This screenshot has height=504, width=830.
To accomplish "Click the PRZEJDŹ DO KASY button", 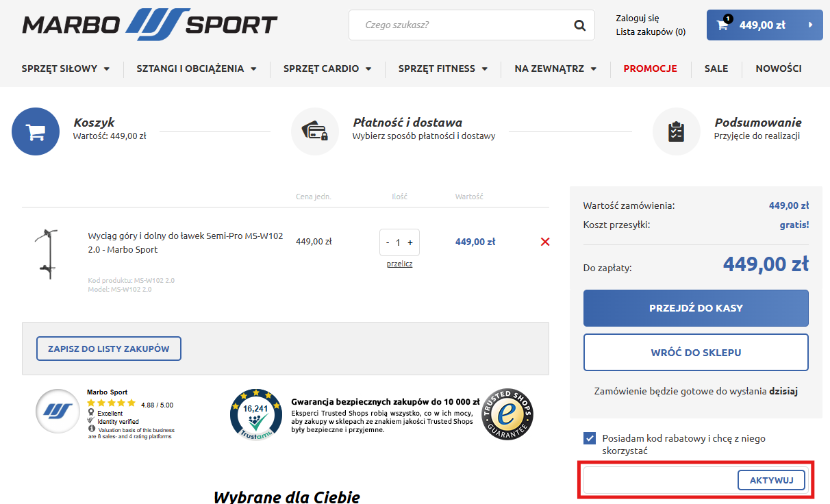I will tap(696, 308).
